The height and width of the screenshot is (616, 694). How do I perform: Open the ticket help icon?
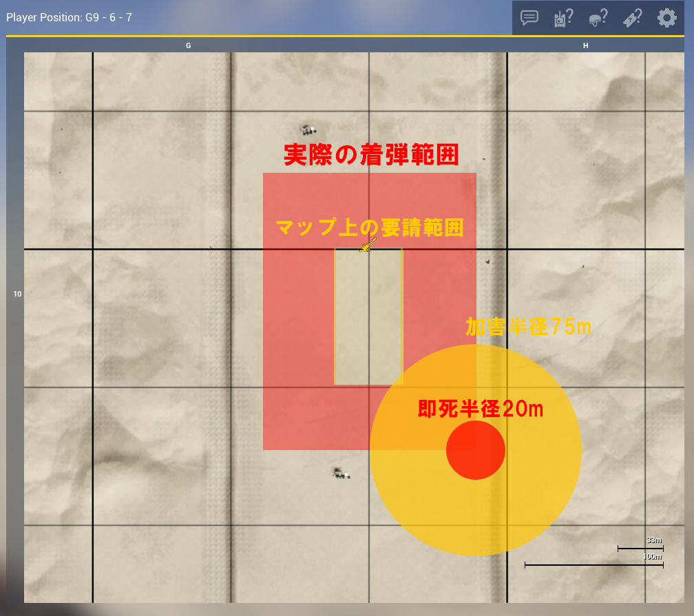point(633,18)
